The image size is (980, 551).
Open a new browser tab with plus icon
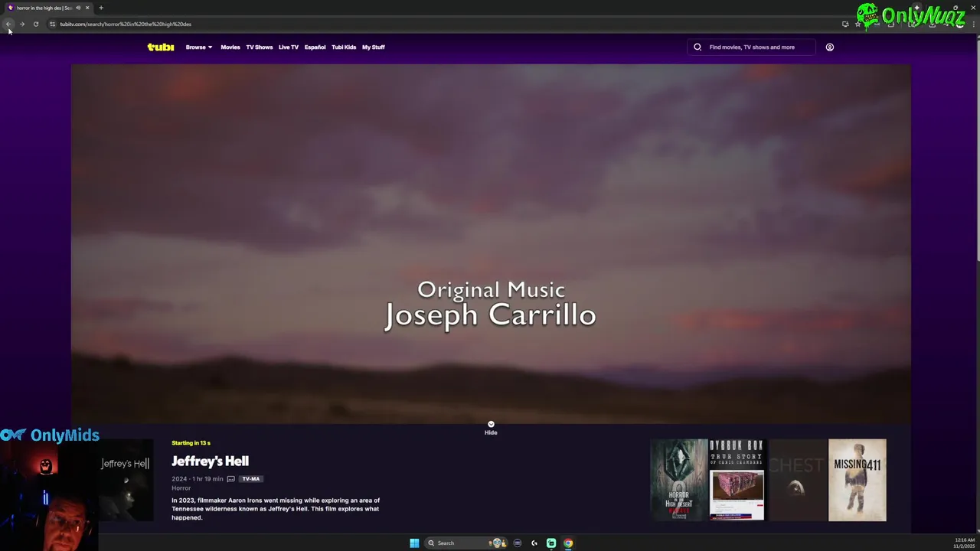tap(100, 8)
